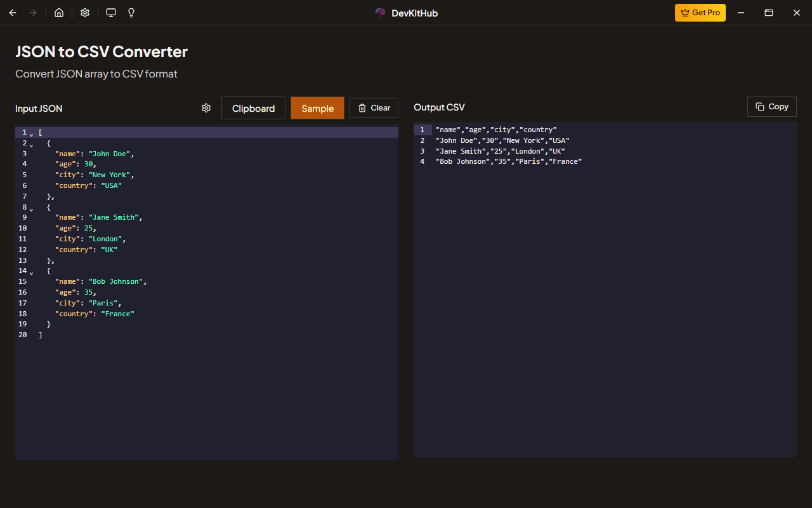Click the Input JSON label

tap(39, 109)
